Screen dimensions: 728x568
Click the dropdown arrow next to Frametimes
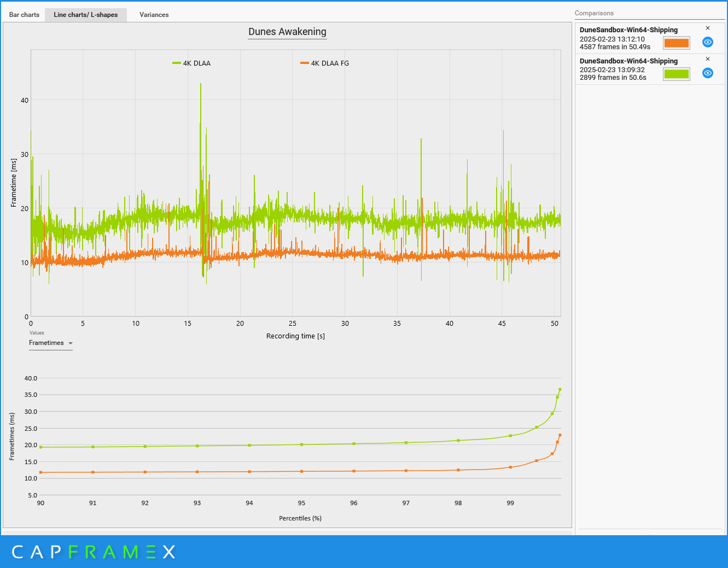[x=70, y=343]
